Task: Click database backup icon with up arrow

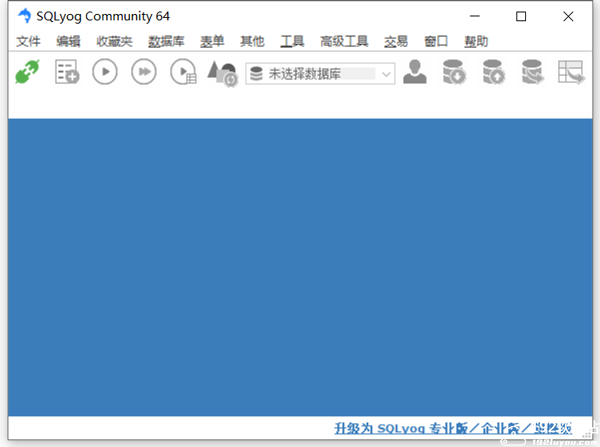Action: [493, 72]
